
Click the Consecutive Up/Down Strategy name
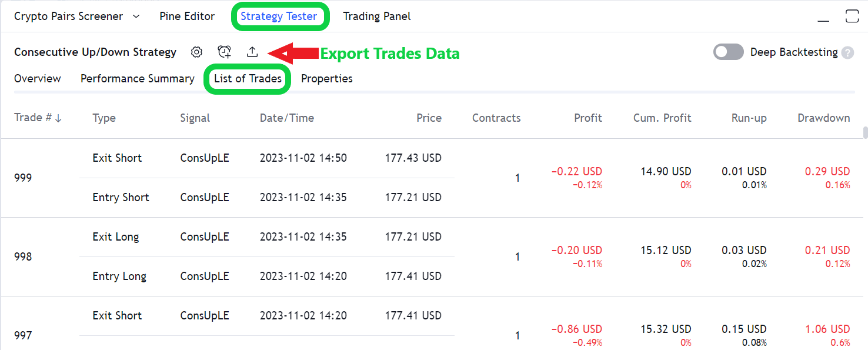click(95, 52)
